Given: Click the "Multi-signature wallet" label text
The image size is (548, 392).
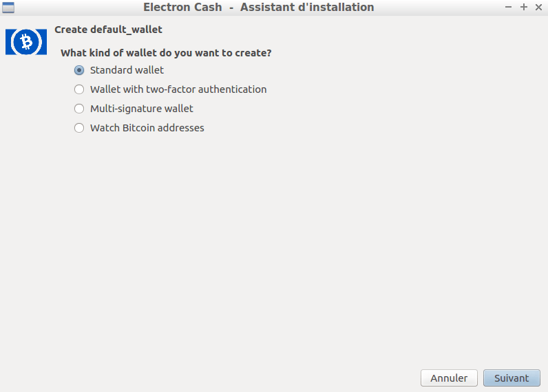Looking at the screenshot, I should tap(142, 109).
